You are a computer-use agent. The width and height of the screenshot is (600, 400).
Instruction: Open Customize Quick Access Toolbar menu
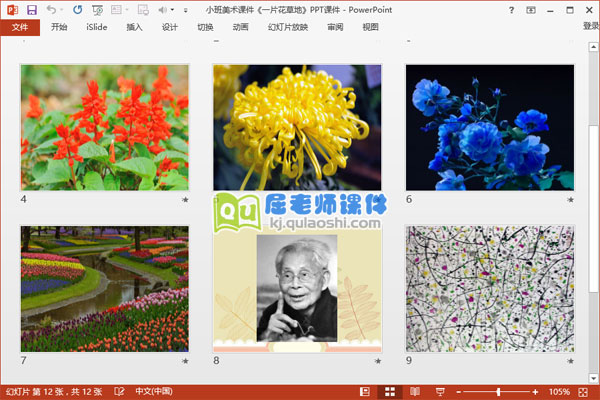[186, 10]
